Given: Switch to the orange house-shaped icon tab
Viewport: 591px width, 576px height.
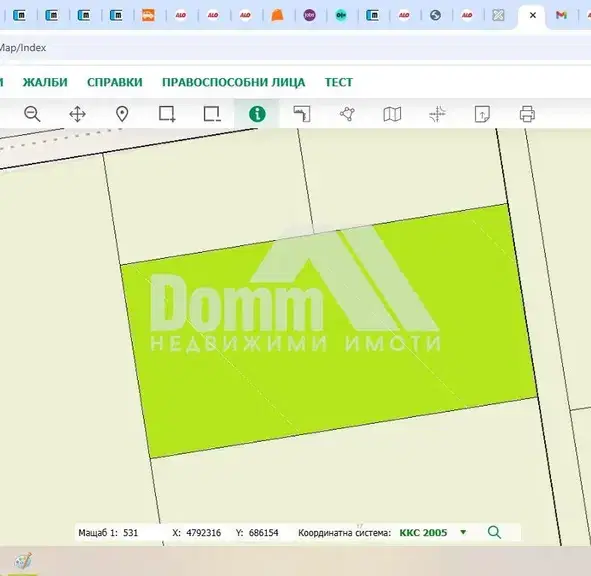Looking at the screenshot, I should coord(277,15).
